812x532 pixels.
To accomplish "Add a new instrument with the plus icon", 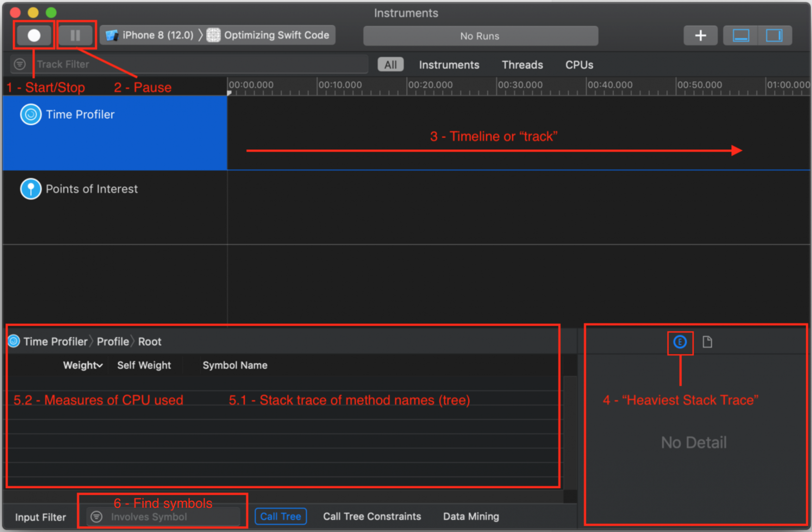I will [x=700, y=35].
